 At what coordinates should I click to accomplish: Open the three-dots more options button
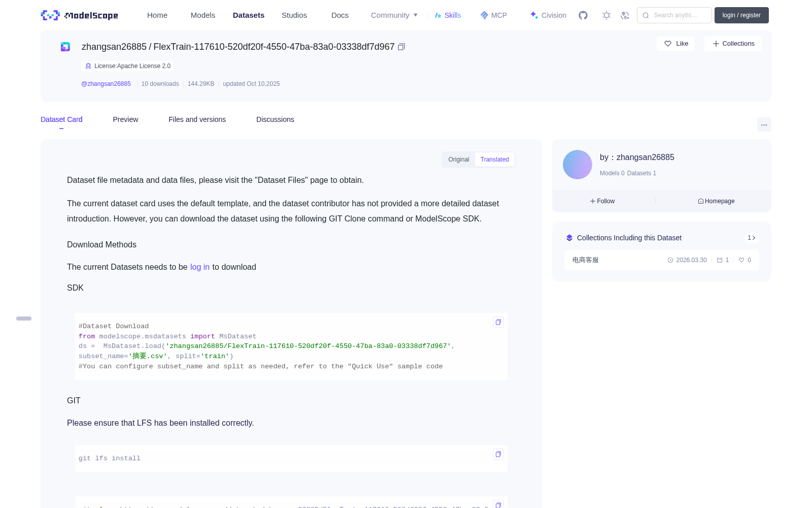(764, 124)
